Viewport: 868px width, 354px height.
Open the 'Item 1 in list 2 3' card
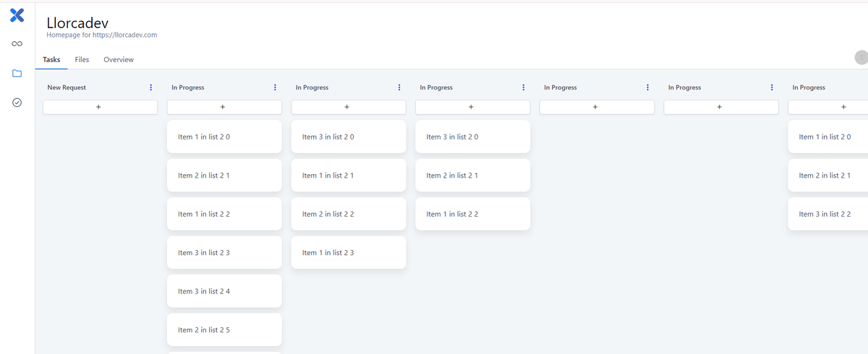coord(349,253)
